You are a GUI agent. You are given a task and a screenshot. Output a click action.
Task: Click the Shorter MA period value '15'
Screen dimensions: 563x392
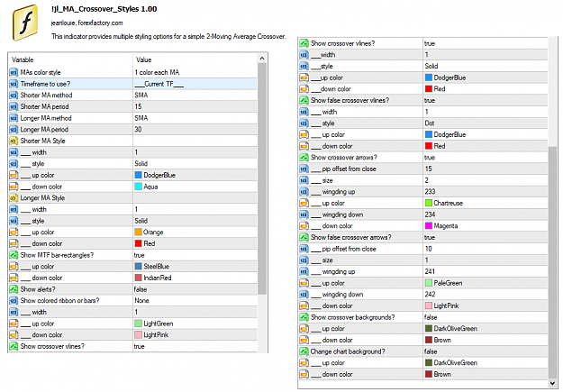point(138,106)
